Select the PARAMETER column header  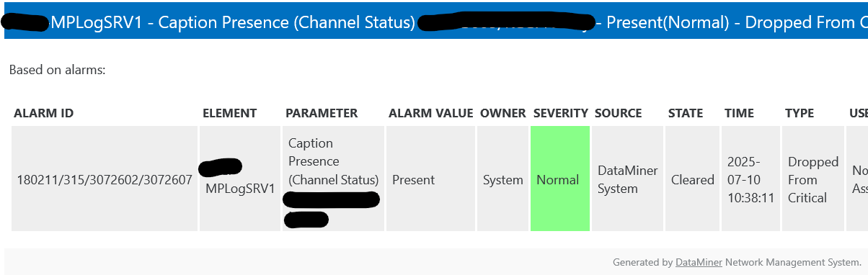[322, 113]
